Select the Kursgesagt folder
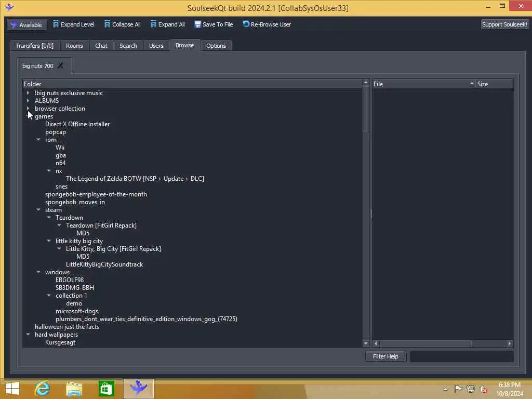 (x=60, y=342)
